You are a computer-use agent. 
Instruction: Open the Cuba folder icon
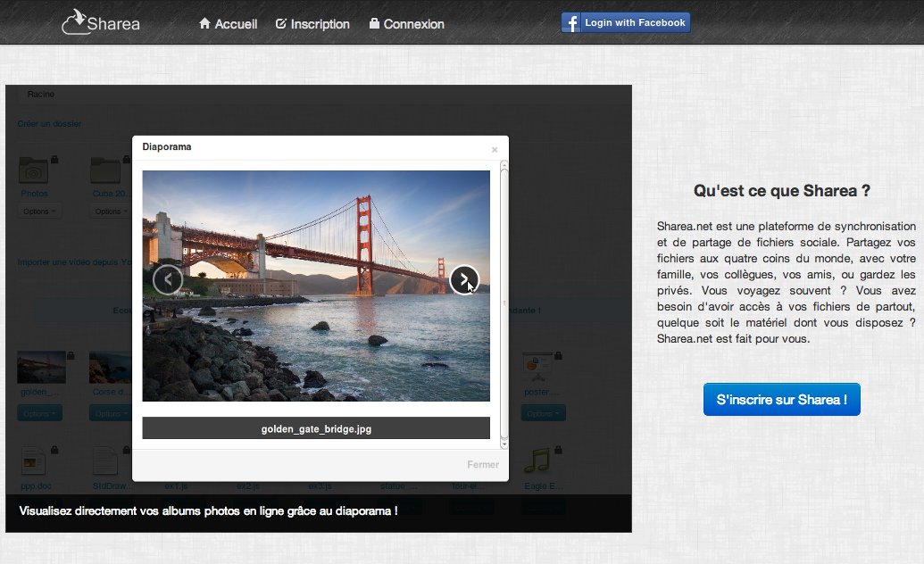pyautogui.click(x=105, y=171)
